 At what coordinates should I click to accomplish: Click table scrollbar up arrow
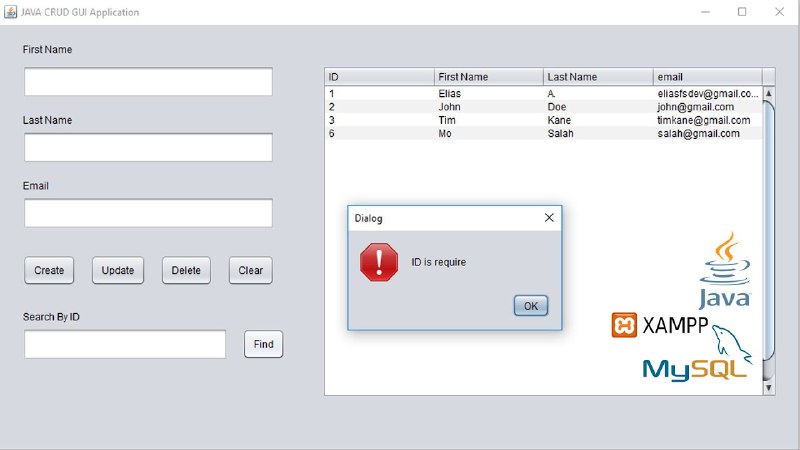point(768,93)
